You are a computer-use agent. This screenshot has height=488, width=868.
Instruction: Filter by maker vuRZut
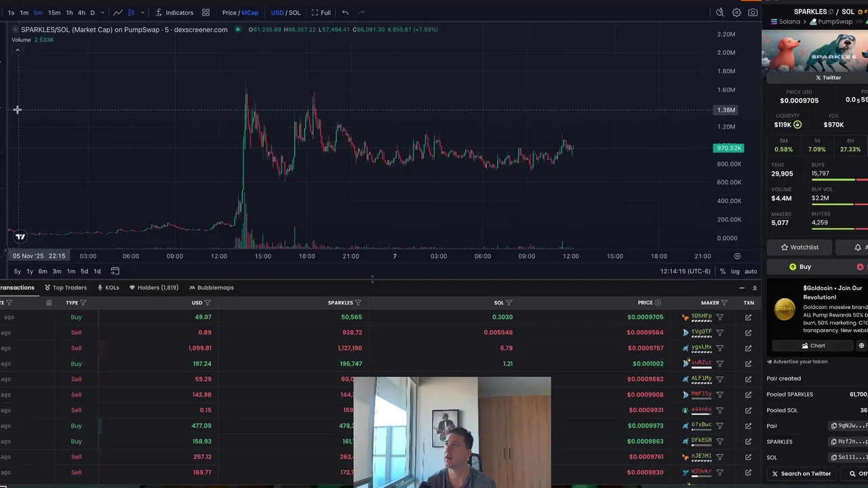click(719, 364)
